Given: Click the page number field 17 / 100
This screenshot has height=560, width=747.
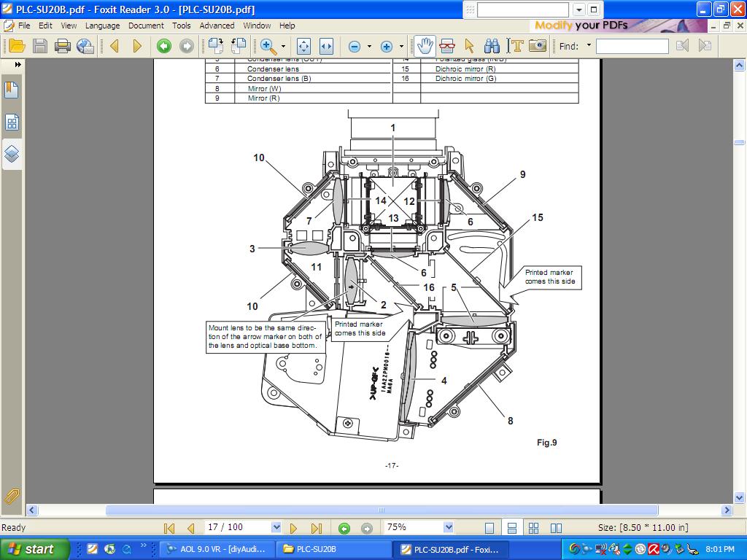Looking at the screenshot, I should pos(238,527).
